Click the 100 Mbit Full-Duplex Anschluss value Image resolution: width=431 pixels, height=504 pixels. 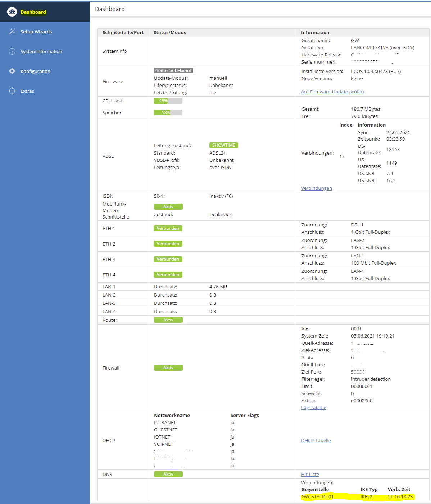tap(373, 263)
